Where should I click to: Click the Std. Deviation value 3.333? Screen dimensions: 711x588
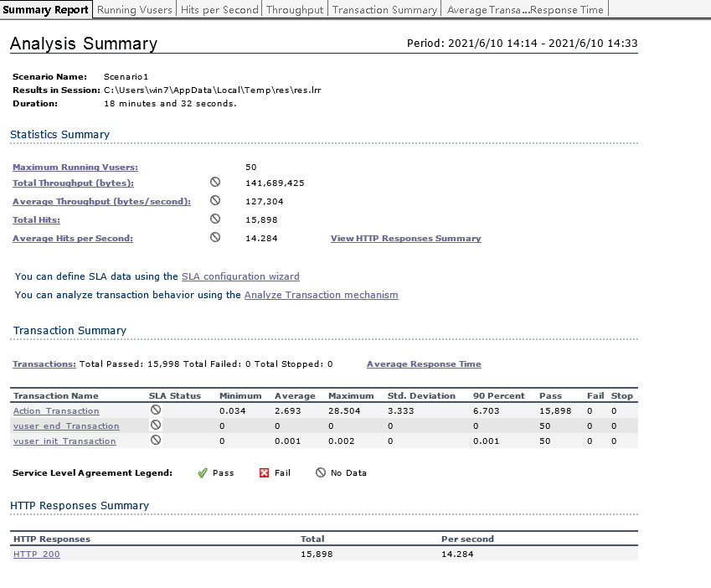tap(401, 410)
